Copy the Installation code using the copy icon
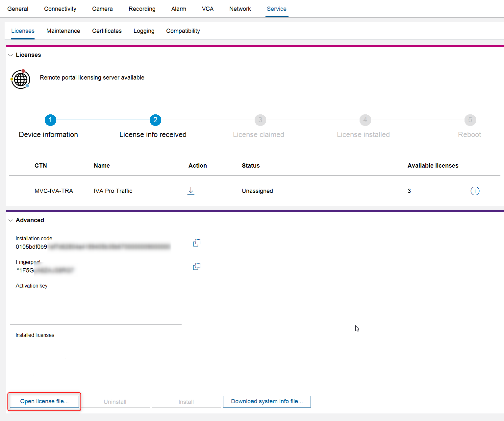 coord(196,243)
